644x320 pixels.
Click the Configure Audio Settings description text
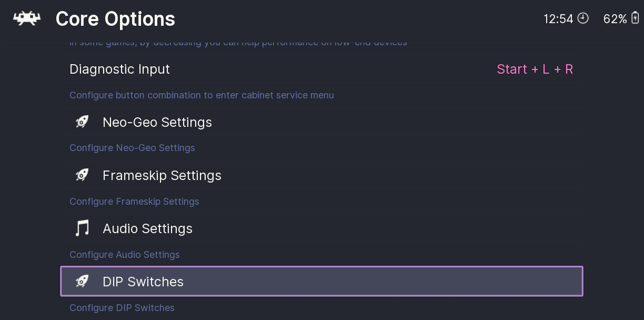pyautogui.click(x=125, y=255)
